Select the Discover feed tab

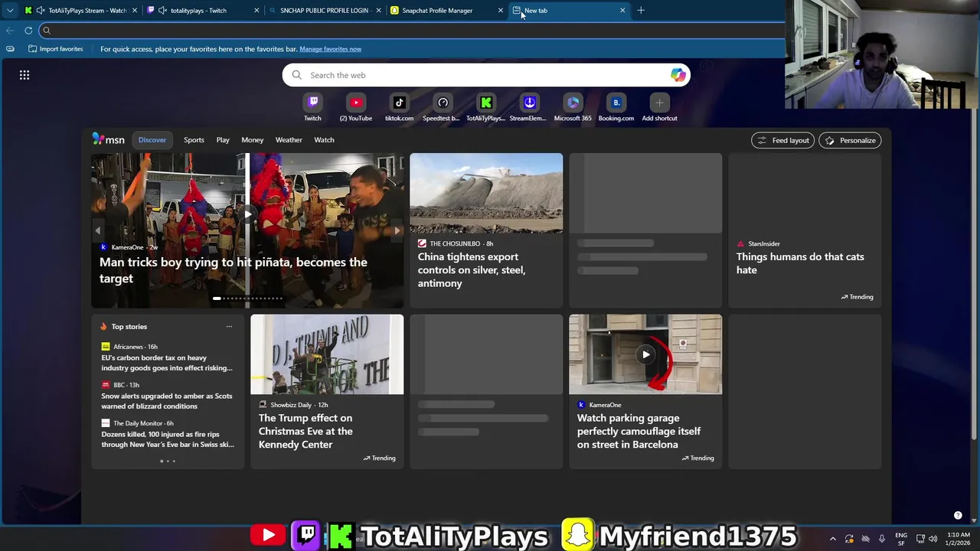point(152,140)
